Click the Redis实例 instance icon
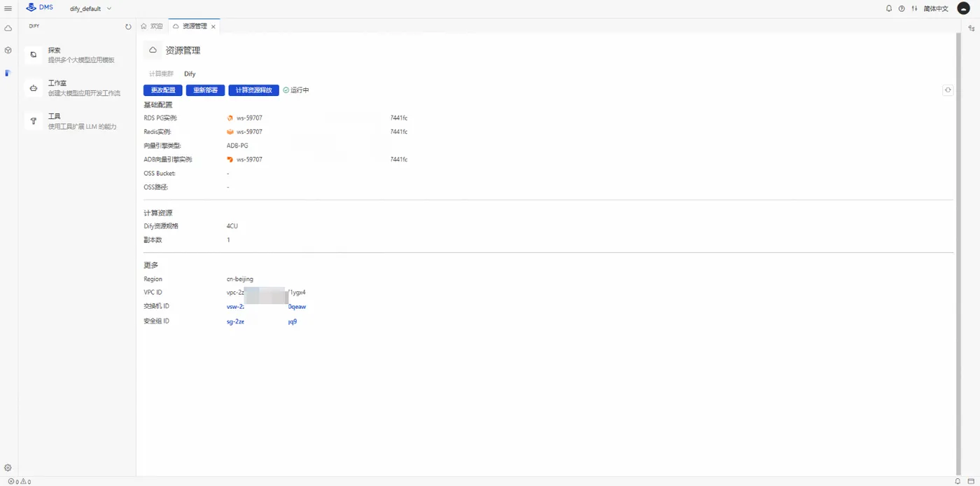The height and width of the screenshot is (486, 980). (230, 132)
